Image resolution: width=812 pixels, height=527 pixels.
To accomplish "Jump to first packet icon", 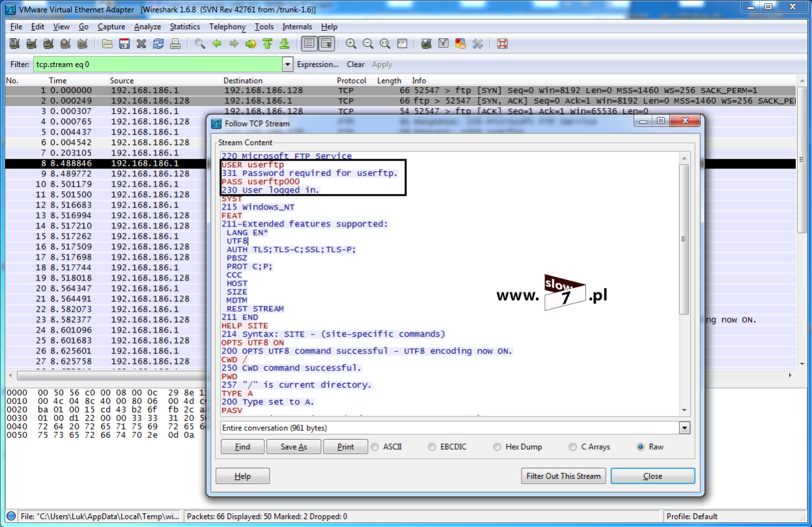I will click(x=268, y=44).
